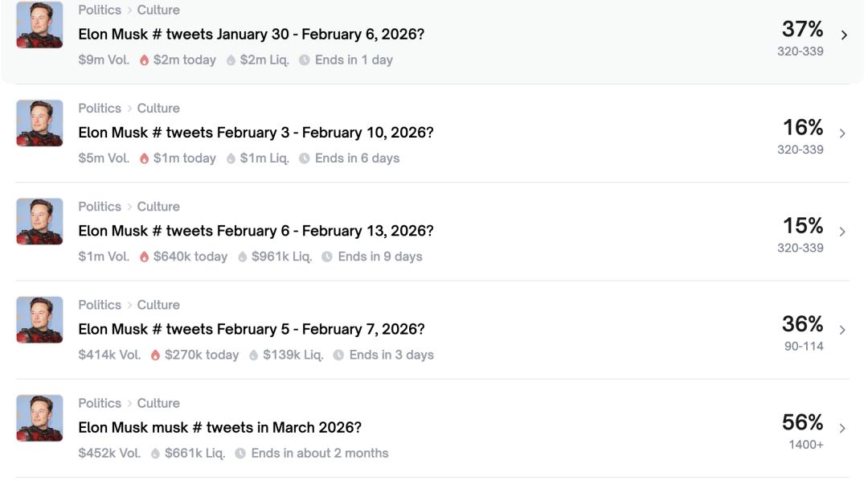Click the liquidity droplet icon beside $961k Liq.
The height and width of the screenshot is (481, 868).
tap(243, 257)
